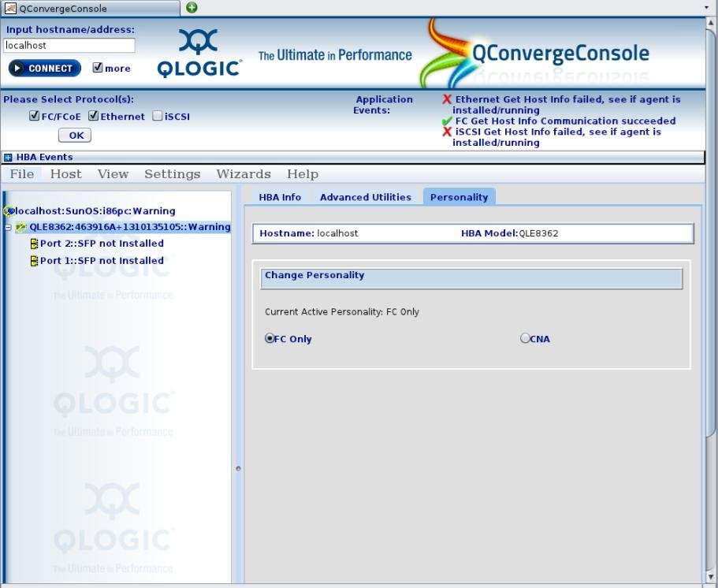Click the green check FC succeeded icon
This screenshot has width=718, height=588.
click(447, 121)
